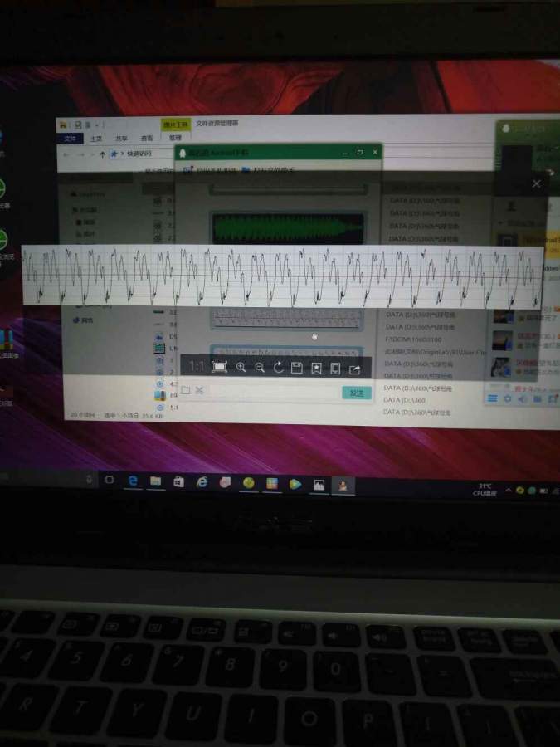Viewport: 560px width, 747px height.
Task: Close the image viewer overlay with the X
Action: tap(536, 183)
